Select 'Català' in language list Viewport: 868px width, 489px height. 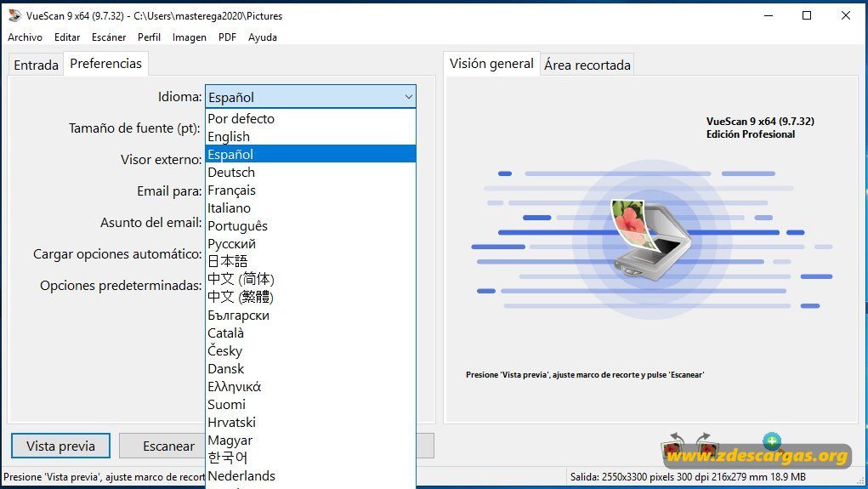tap(310, 333)
